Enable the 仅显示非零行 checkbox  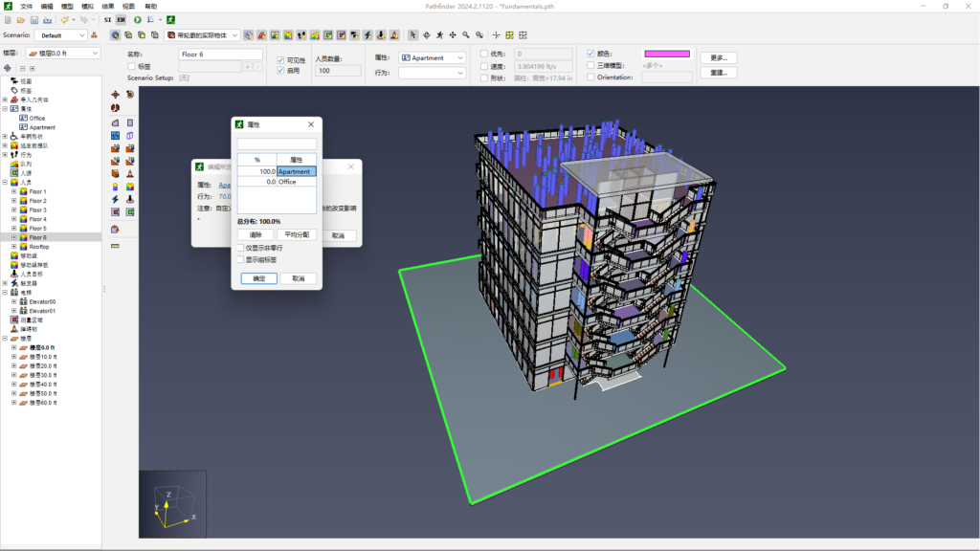pos(240,248)
